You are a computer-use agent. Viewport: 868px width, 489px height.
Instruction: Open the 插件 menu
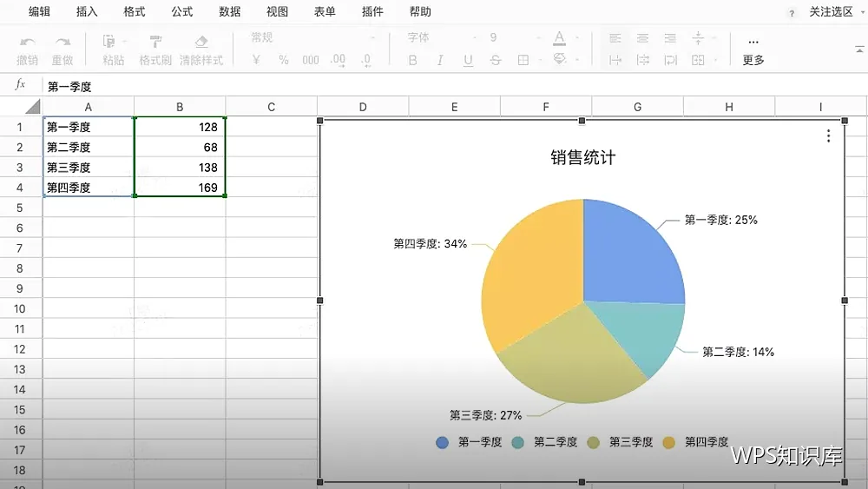tap(372, 11)
